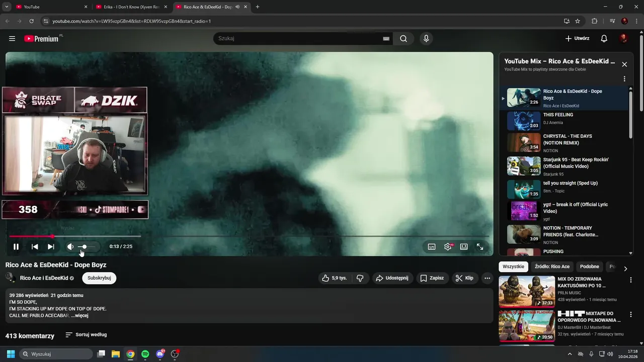Open options for MIX DO ZEROWANIA video
The image size is (644, 362).
[631, 280]
